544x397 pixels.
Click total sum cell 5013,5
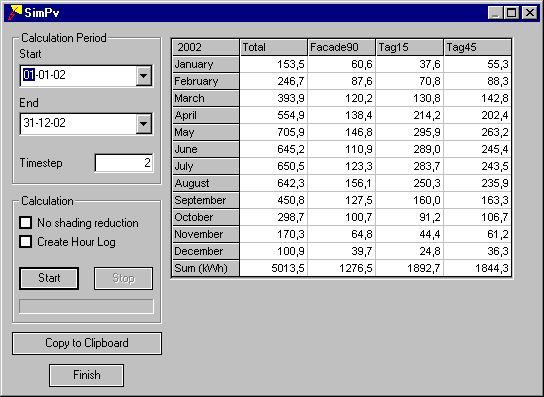click(x=273, y=268)
